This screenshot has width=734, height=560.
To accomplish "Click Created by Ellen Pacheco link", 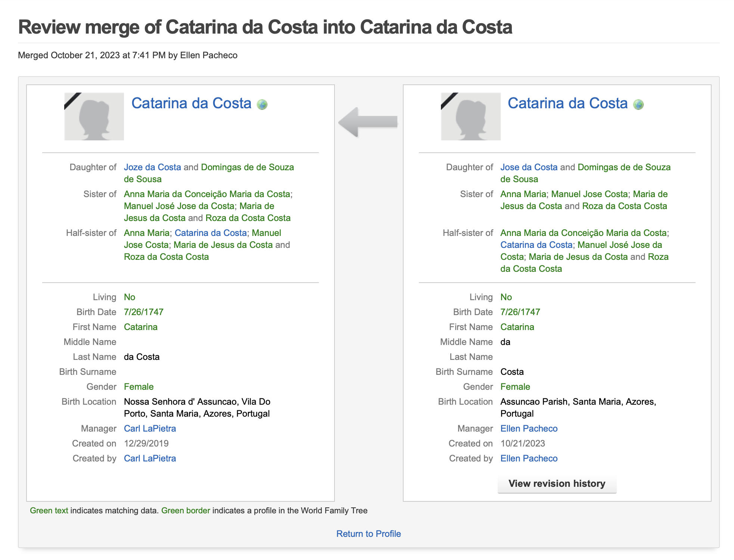I will (x=529, y=458).
